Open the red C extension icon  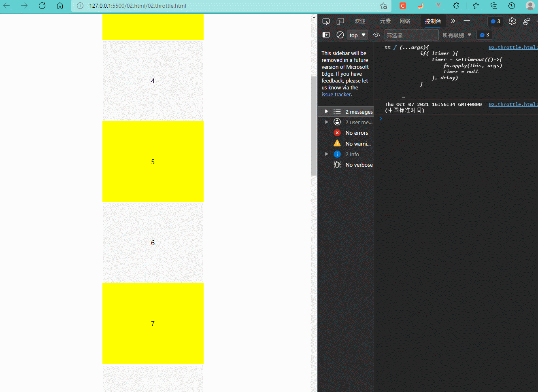point(403,6)
